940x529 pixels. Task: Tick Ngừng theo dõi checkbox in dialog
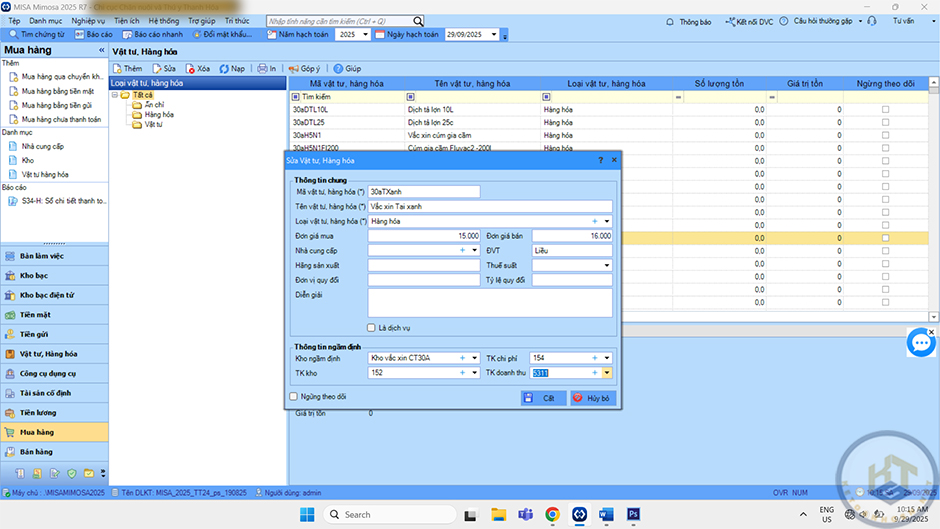pyautogui.click(x=293, y=397)
